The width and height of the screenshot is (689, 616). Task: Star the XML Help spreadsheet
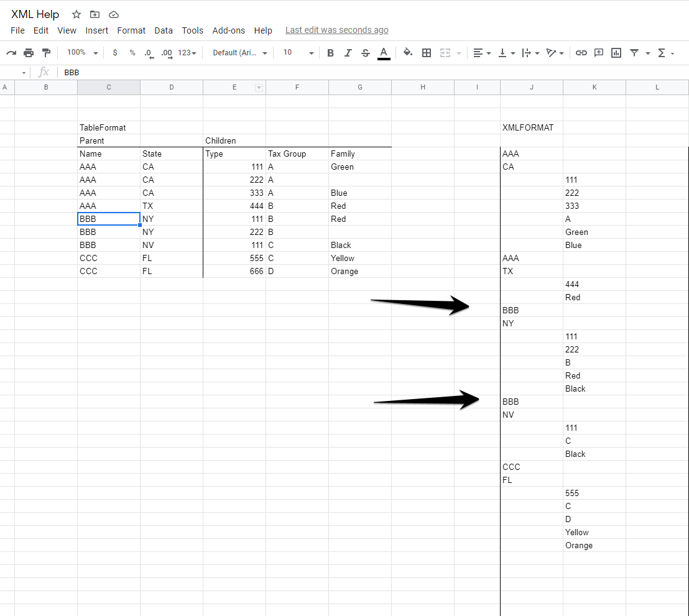[x=76, y=14]
